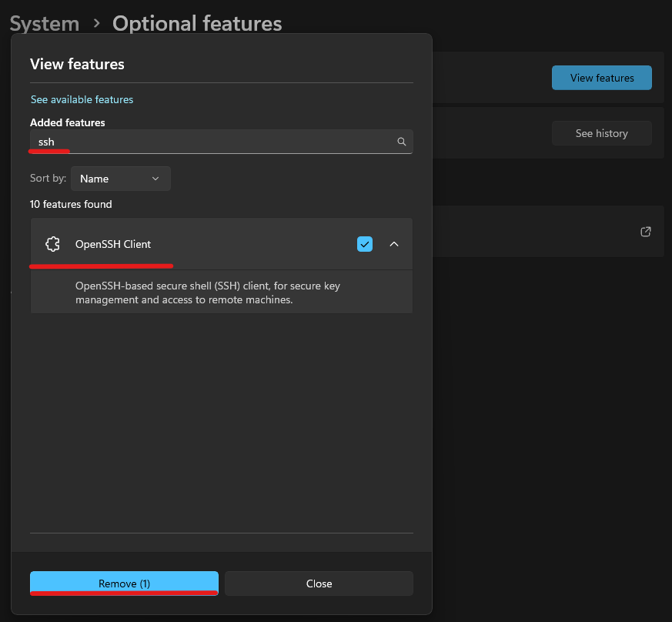This screenshot has height=622, width=672.
Task: Go back to System breadcrumb
Action: 45,24
